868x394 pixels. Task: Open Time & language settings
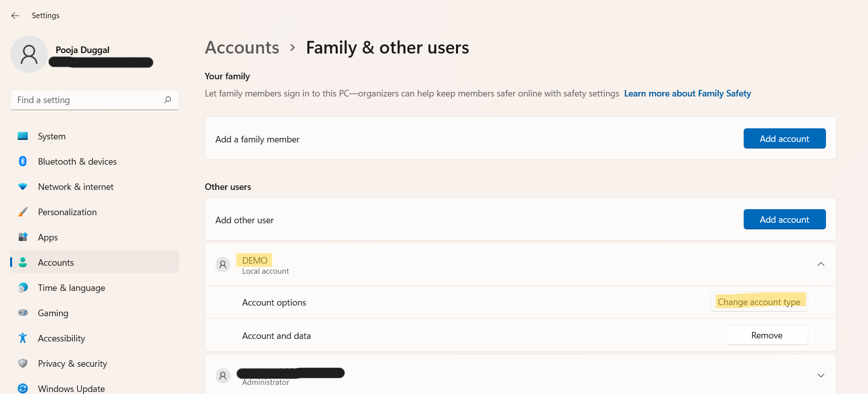(x=71, y=288)
